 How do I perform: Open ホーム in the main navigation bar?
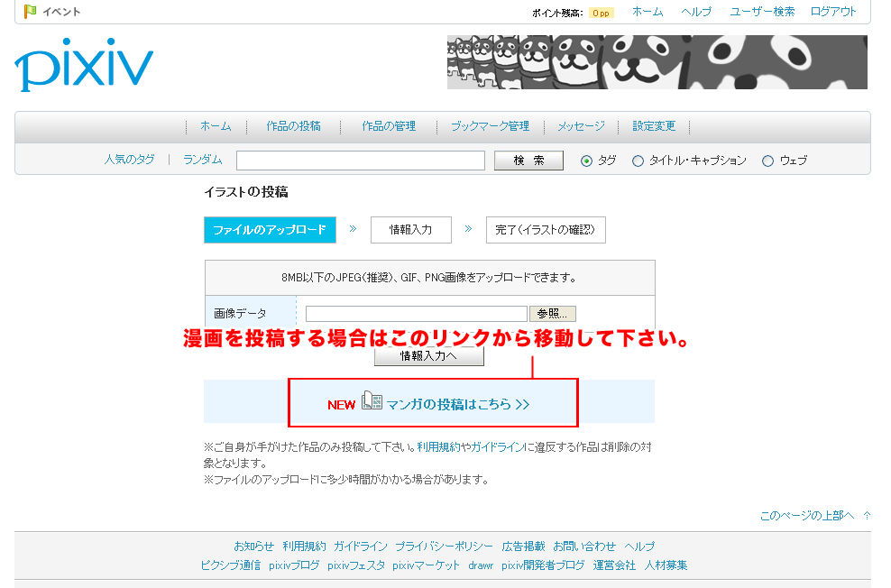coord(216,126)
